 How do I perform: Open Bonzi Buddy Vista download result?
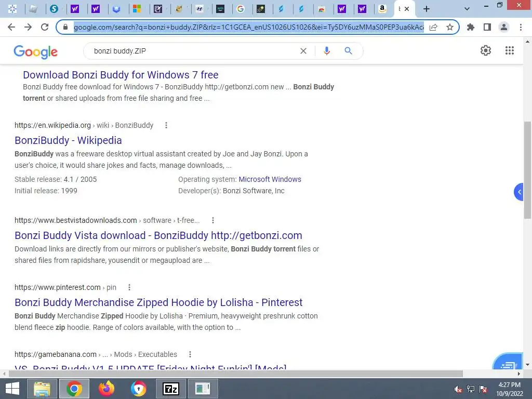pyautogui.click(x=158, y=235)
